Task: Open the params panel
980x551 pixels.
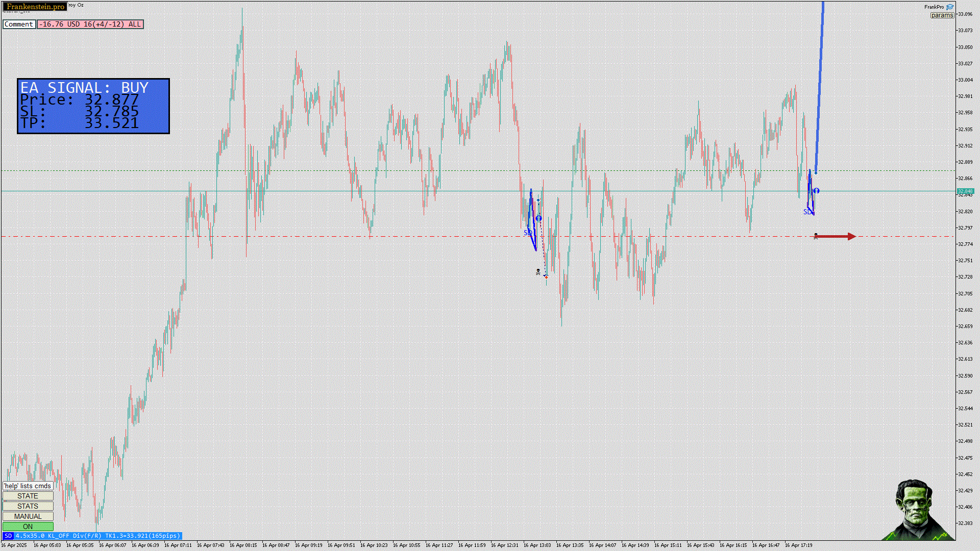Action: tap(942, 15)
